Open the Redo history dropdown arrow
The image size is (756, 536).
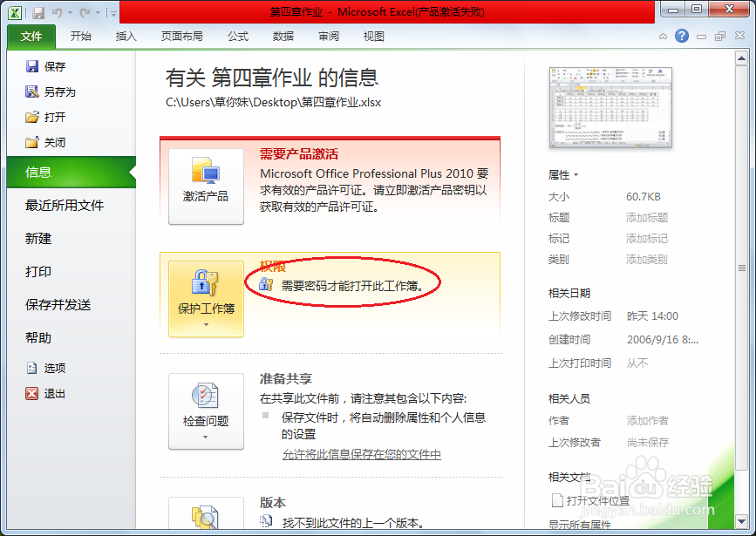tap(98, 13)
